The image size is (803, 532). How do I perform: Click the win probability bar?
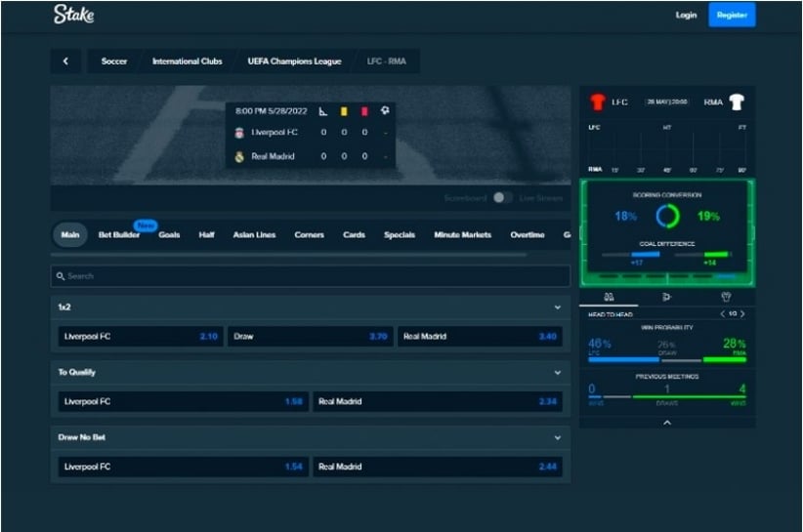[x=667, y=360]
